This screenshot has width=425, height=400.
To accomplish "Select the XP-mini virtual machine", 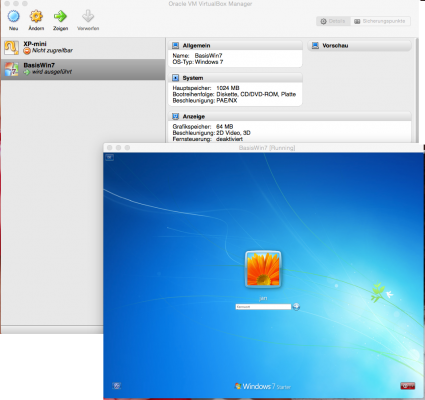I will click(x=83, y=47).
